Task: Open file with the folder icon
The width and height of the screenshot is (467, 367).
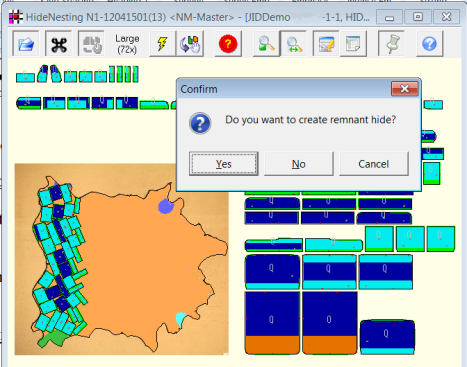Action: [26, 44]
